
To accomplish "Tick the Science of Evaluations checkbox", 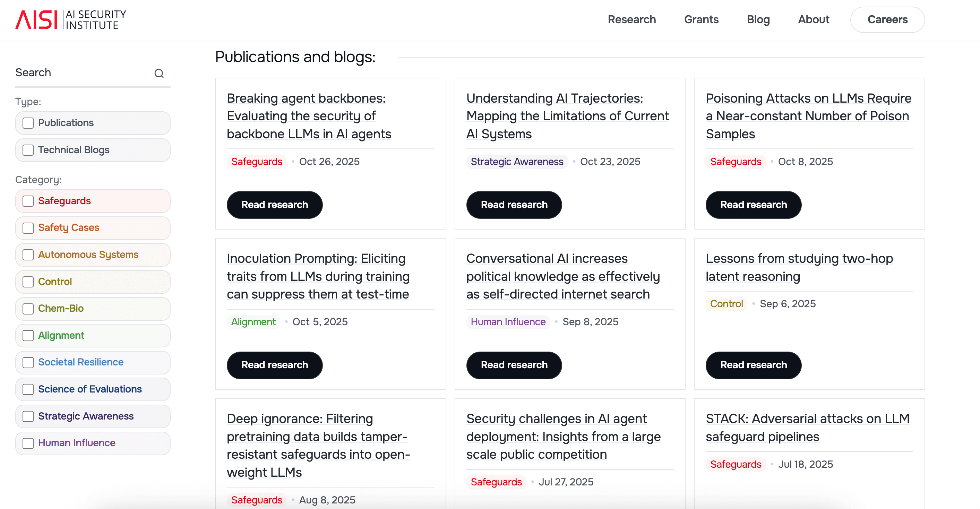I will (x=28, y=389).
